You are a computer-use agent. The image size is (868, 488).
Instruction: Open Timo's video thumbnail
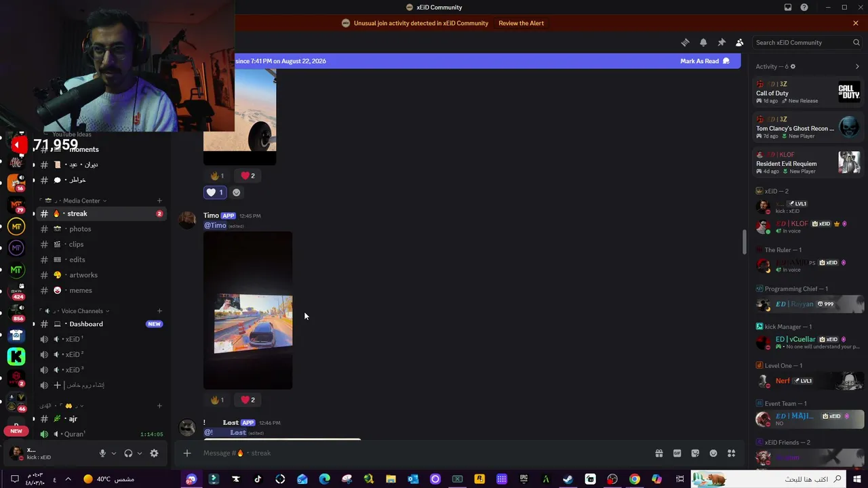point(248,310)
